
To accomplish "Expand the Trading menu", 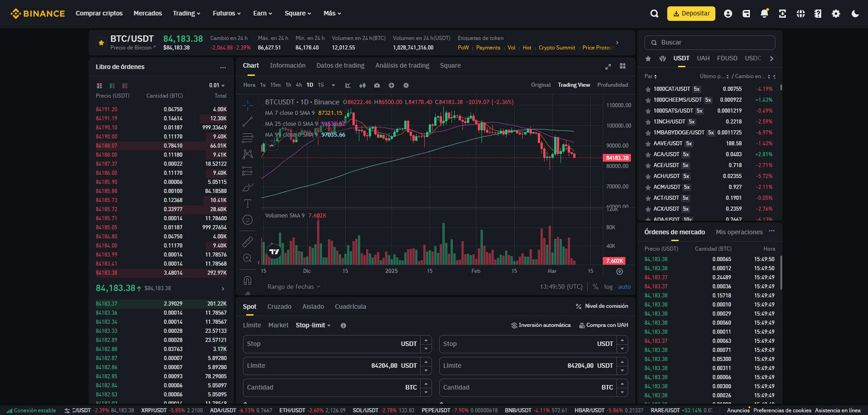I will (187, 13).
